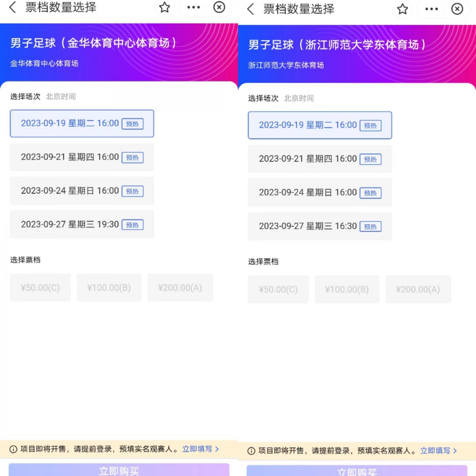This screenshot has width=476, height=476.
Task: Select left session 2023-09-19 星期二 16:00
Action: pos(82,123)
